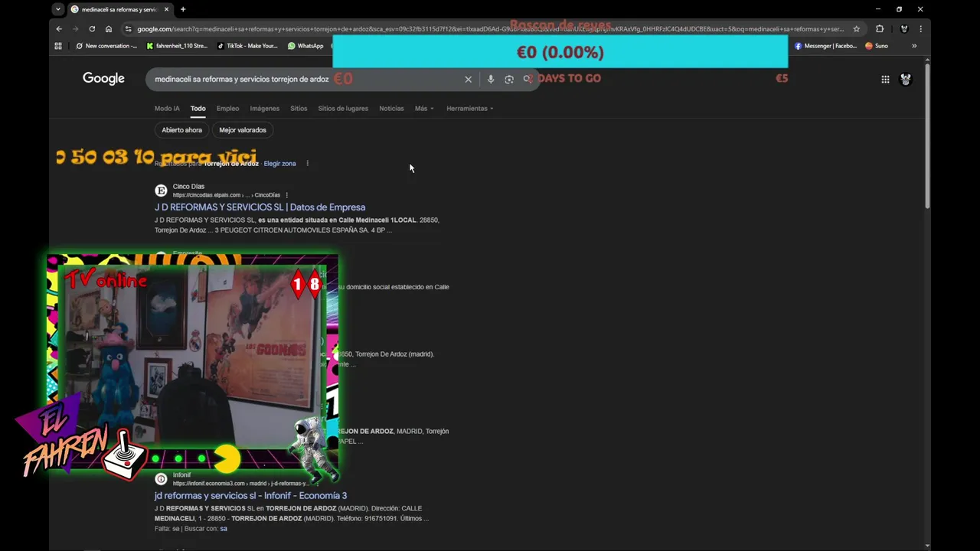The width and height of the screenshot is (980, 551).
Task: Switch to Noticias tab
Action: click(x=391, y=109)
